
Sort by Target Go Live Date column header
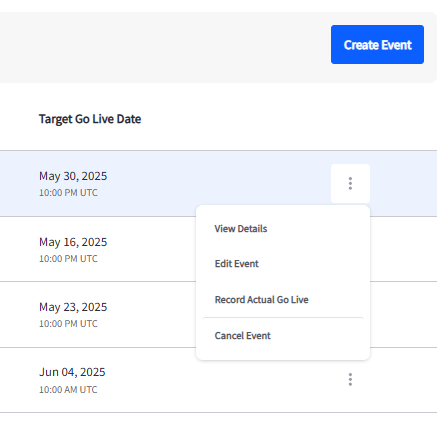tap(90, 119)
